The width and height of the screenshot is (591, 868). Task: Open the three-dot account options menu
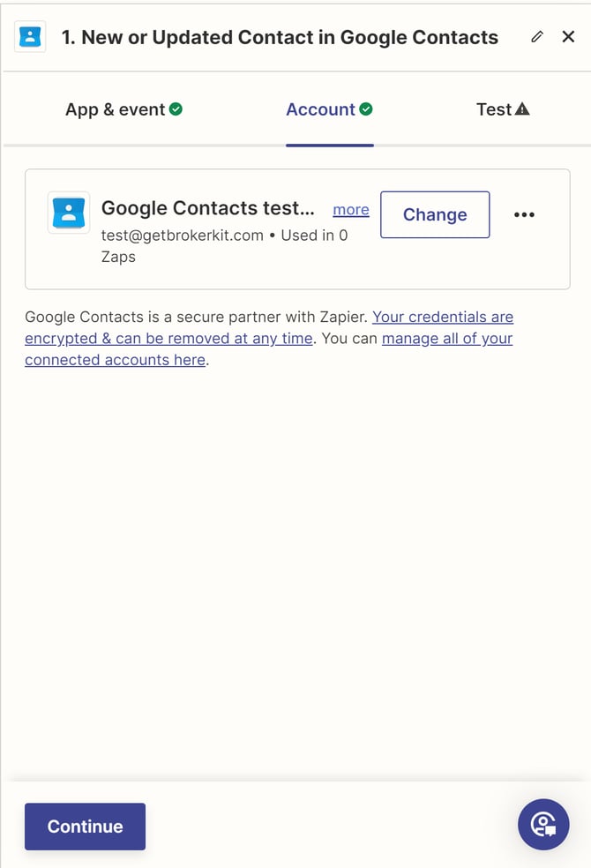(524, 214)
